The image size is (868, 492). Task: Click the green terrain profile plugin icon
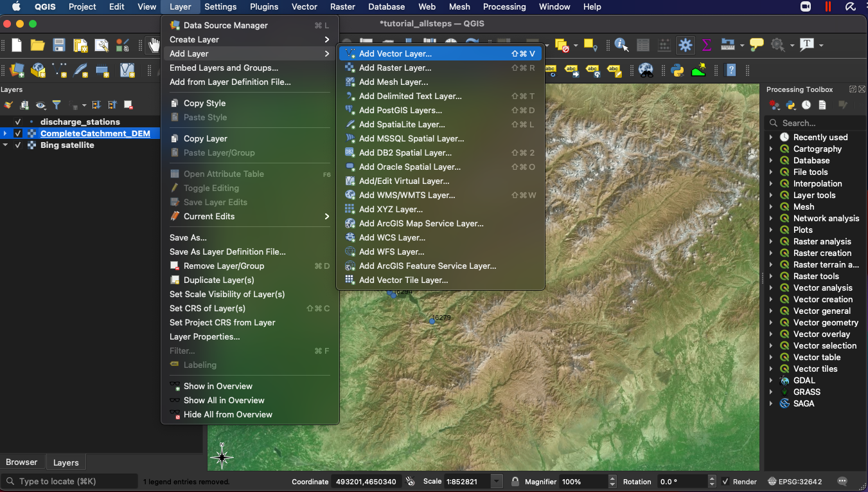click(x=699, y=70)
